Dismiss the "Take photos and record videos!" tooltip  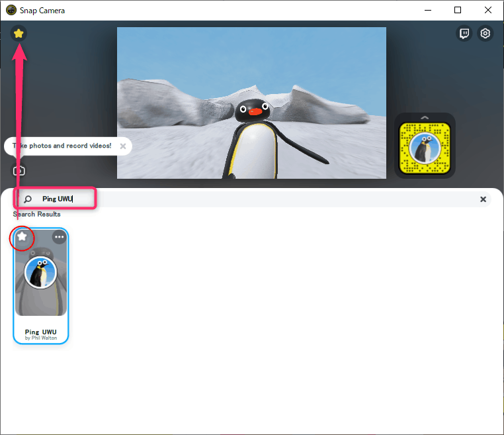[x=122, y=146]
